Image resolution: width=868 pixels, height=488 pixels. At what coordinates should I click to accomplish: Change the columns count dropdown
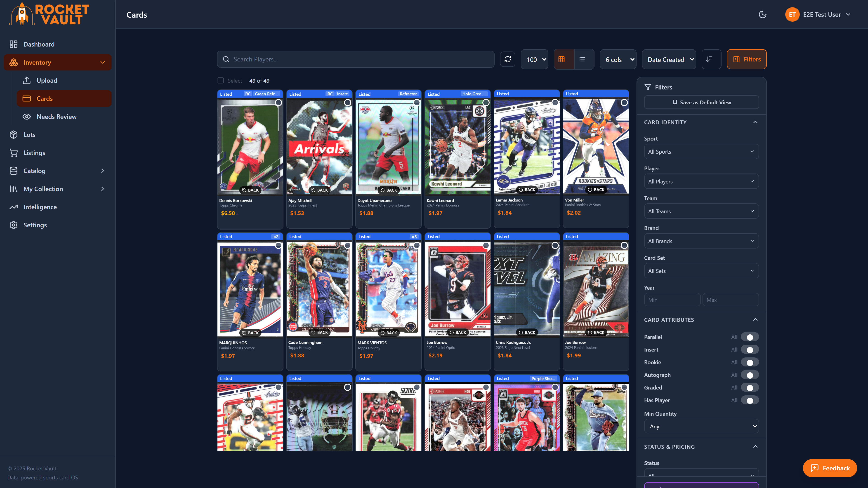point(618,59)
